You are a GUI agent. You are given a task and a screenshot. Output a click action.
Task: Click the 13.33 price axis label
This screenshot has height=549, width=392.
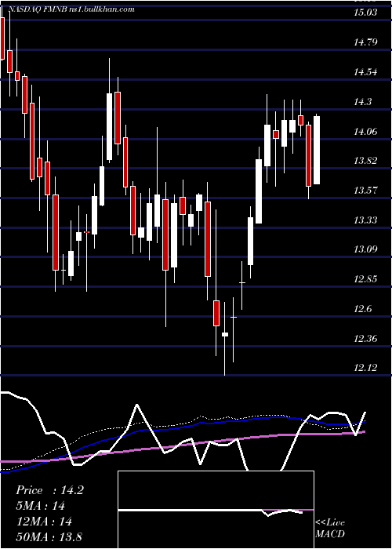(x=366, y=220)
